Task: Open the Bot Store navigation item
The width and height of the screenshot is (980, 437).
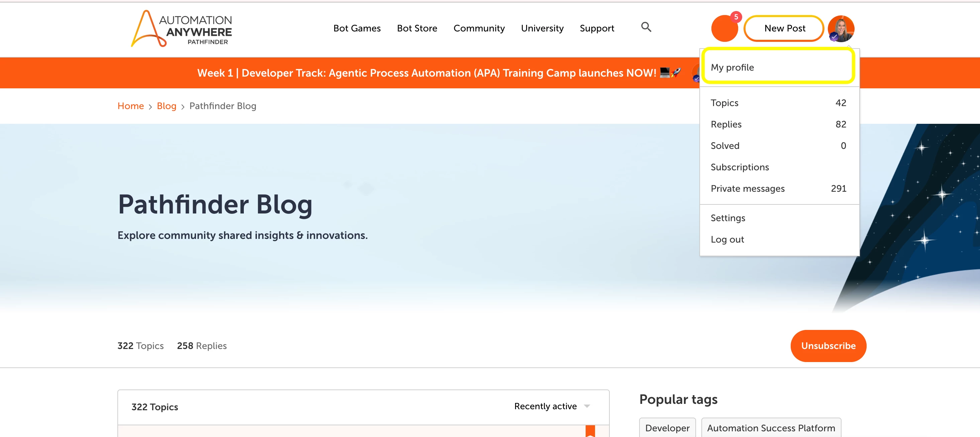Action: point(417,28)
